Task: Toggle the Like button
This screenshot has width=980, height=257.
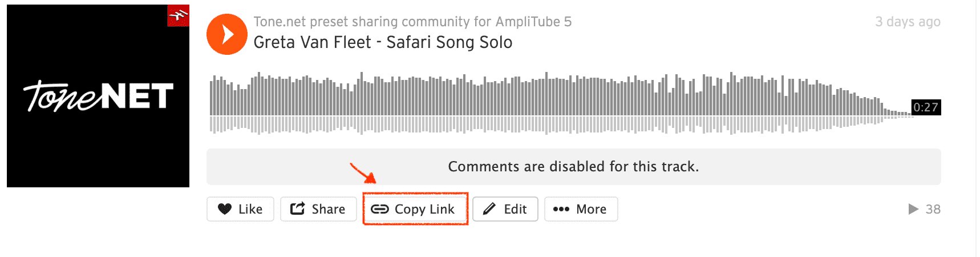Action: coord(240,209)
